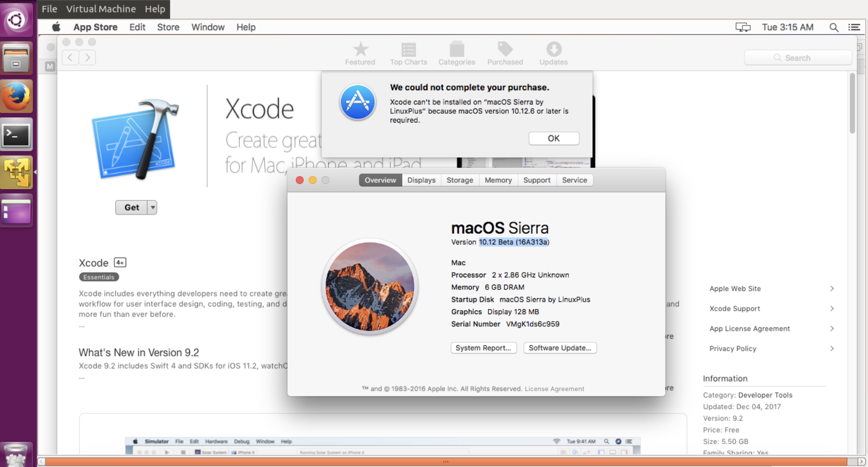Viewport: 868px width, 467px height.
Task: Switch to the Storage tab
Action: click(x=459, y=180)
